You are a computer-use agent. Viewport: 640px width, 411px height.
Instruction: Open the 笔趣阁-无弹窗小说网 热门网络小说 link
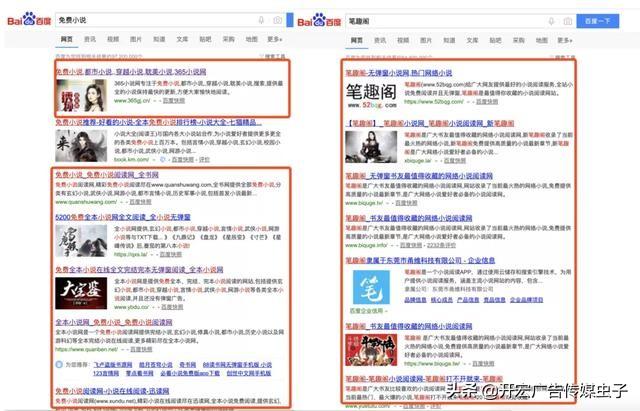coord(399,73)
